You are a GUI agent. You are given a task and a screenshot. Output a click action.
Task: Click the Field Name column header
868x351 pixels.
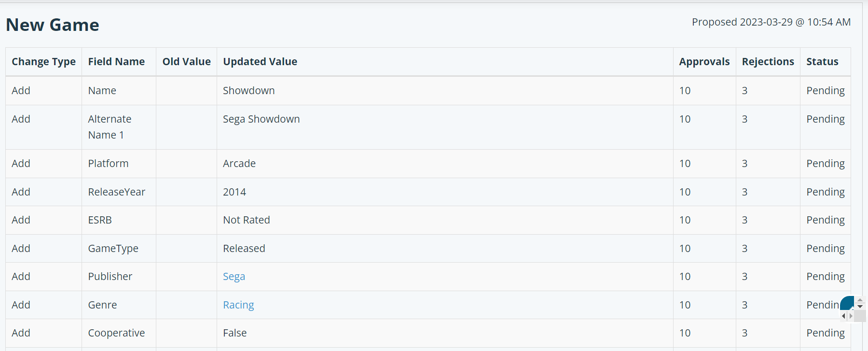click(116, 62)
